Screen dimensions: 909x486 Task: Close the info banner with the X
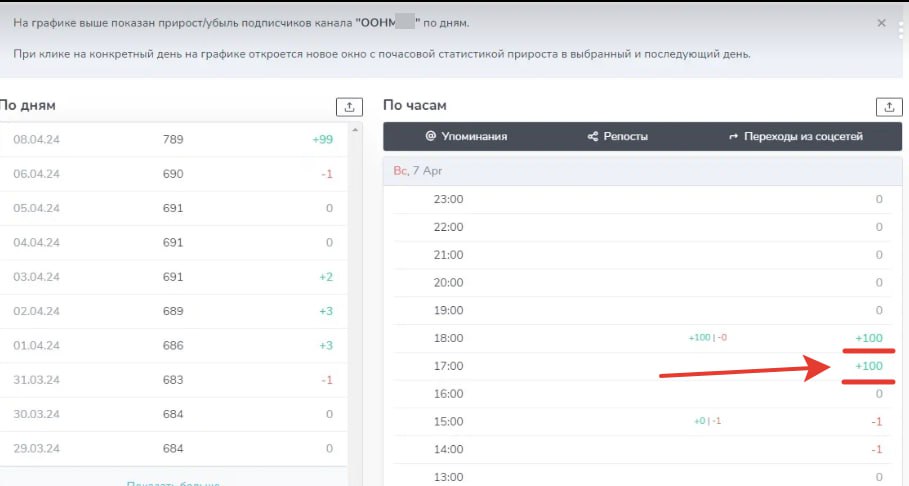coord(881,23)
